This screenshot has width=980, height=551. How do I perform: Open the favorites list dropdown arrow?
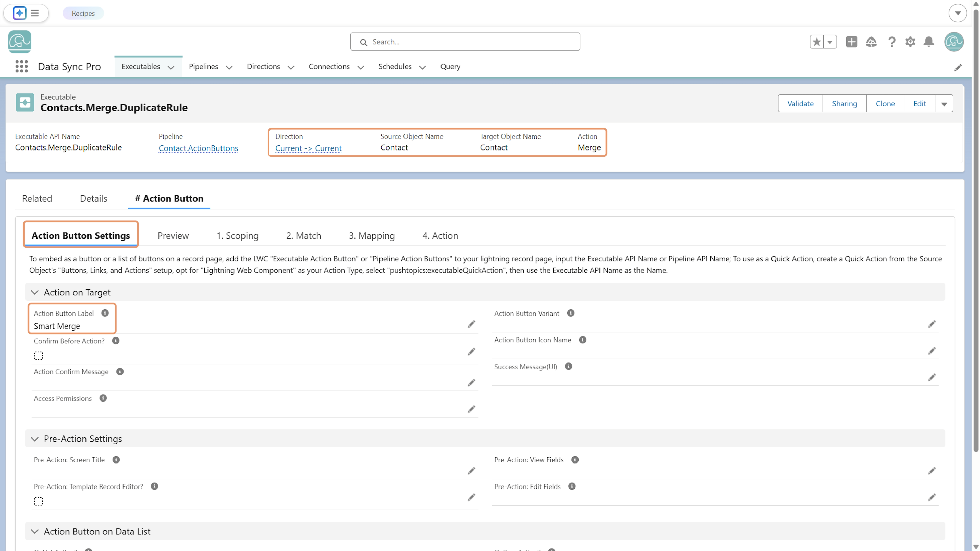(830, 42)
